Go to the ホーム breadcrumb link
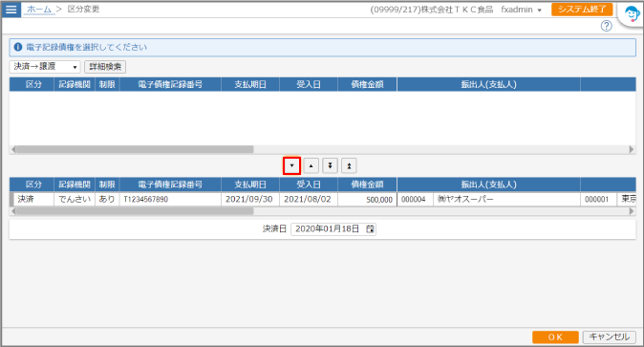 tap(39, 9)
